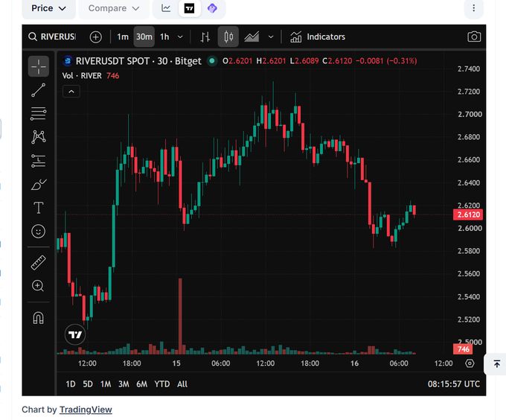The width and height of the screenshot is (506, 420).
Task: Set date range to 6M
Action: tap(141, 384)
